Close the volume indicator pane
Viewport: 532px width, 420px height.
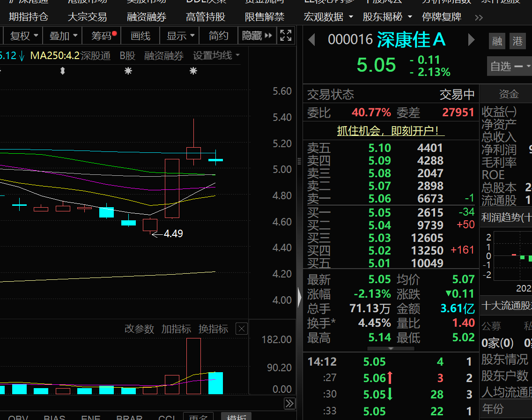[x=242, y=329]
